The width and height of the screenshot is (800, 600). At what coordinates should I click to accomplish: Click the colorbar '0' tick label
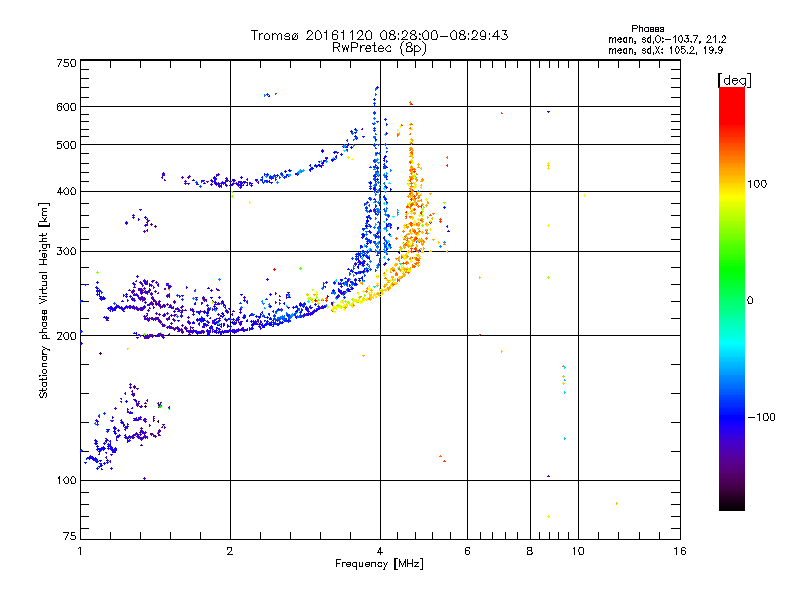pyautogui.click(x=750, y=301)
